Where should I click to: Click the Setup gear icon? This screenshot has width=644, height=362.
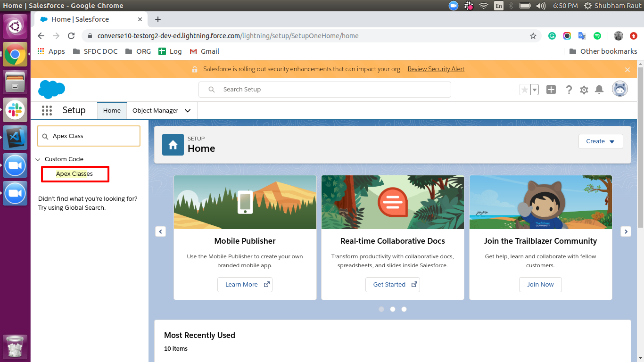click(584, 90)
